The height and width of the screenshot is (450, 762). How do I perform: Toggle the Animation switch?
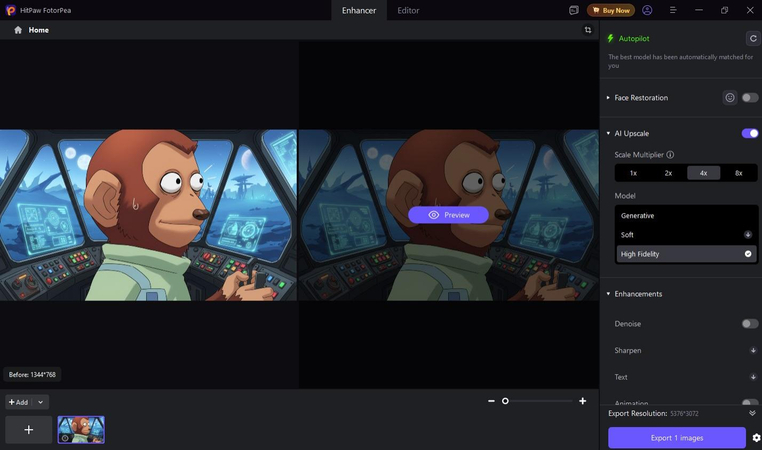tap(750, 402)
